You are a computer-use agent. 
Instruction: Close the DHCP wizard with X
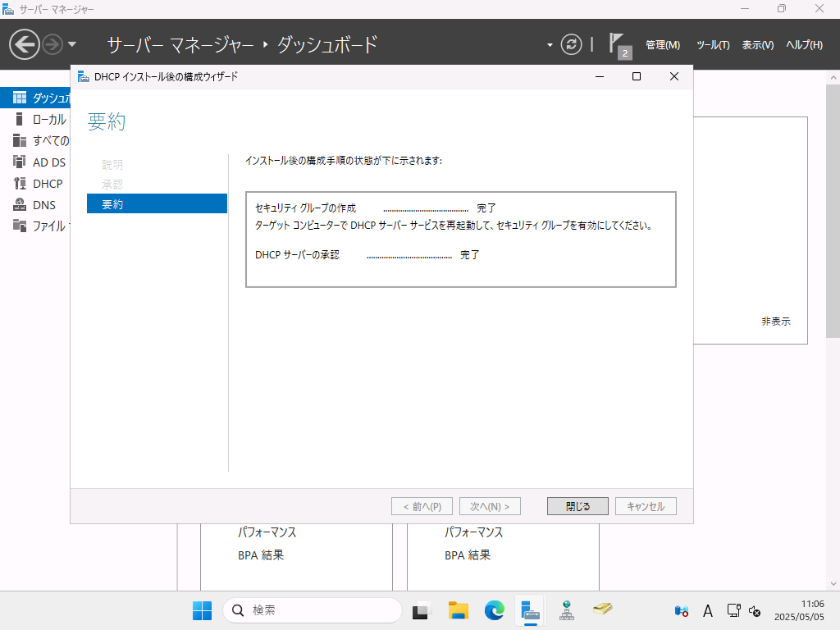point(674,76)
